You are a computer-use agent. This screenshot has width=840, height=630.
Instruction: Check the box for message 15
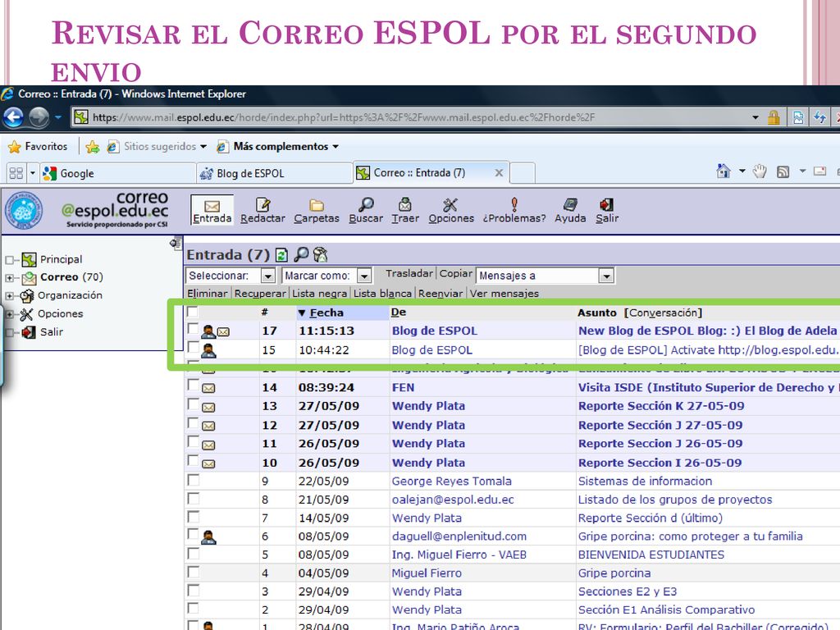click(x=193, y=348)
